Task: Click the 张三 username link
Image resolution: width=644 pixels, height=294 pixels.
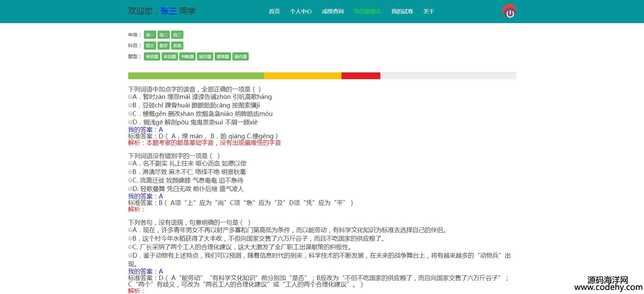Action: pyautogui.click(x=168, y=11)
